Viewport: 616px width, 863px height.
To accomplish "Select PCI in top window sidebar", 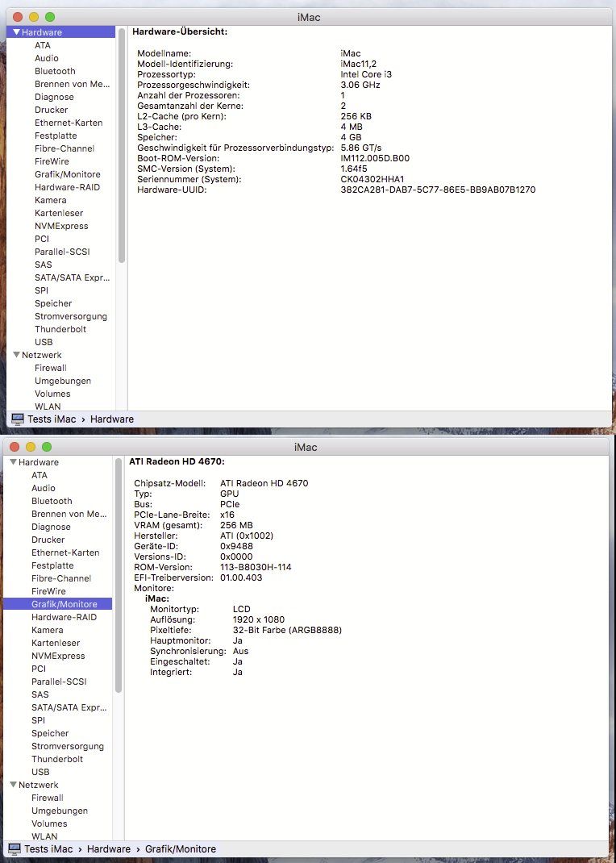I will [x=42, y=239].
